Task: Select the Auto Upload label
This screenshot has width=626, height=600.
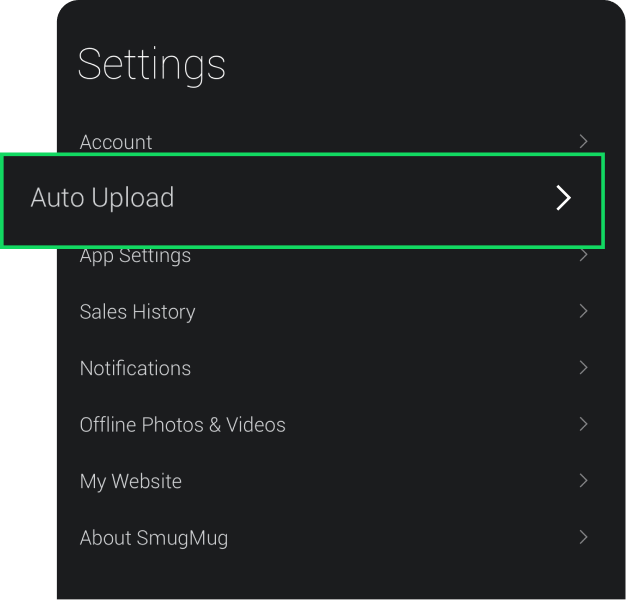Action: pos(102,198)
